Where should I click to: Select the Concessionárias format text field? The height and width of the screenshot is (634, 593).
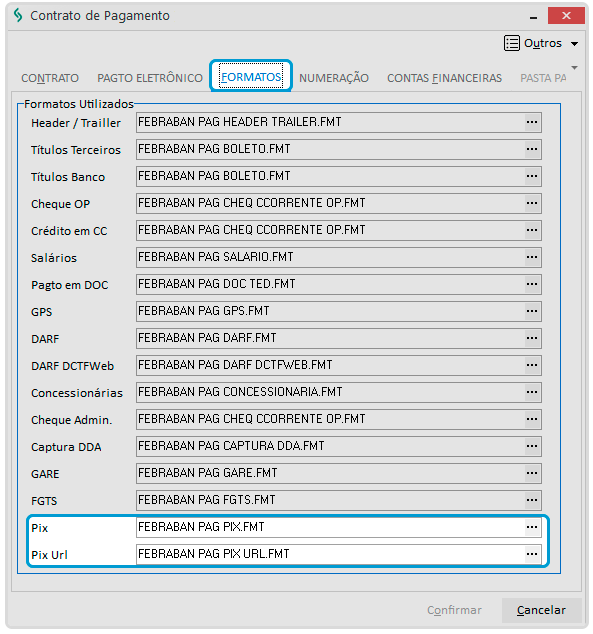click(x=330, y=392)
